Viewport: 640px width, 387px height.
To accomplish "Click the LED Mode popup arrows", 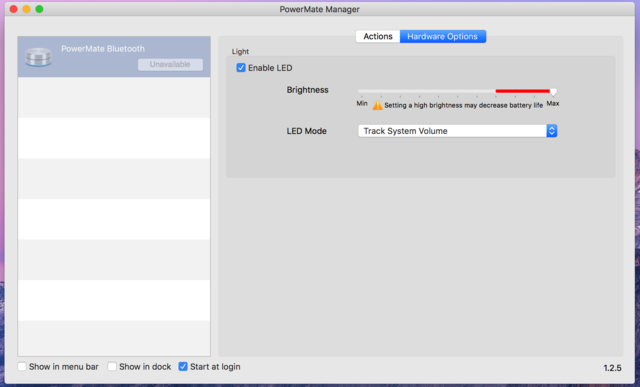I will (x=552, y=131).
